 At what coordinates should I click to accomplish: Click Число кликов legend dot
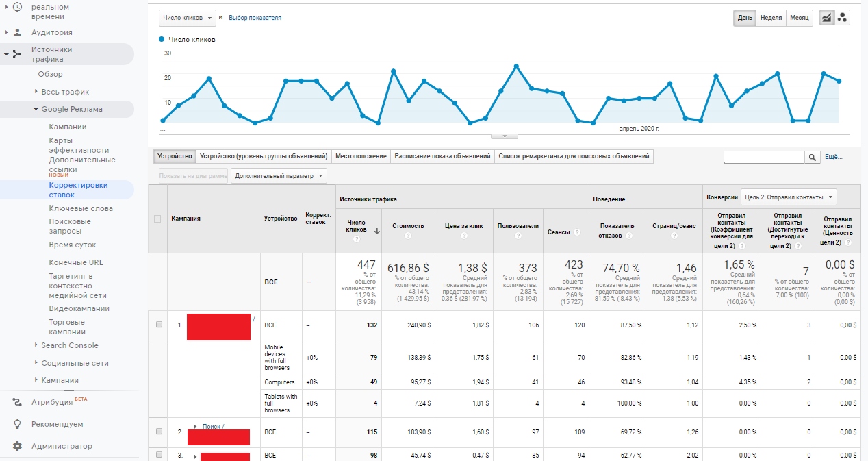coord(162,40)
